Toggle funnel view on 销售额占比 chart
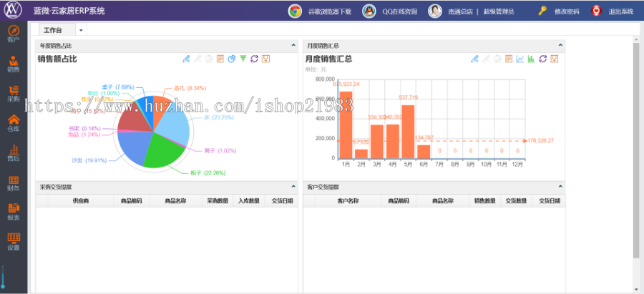This screenshot has height=294, width=644. (x=243, y=59)
